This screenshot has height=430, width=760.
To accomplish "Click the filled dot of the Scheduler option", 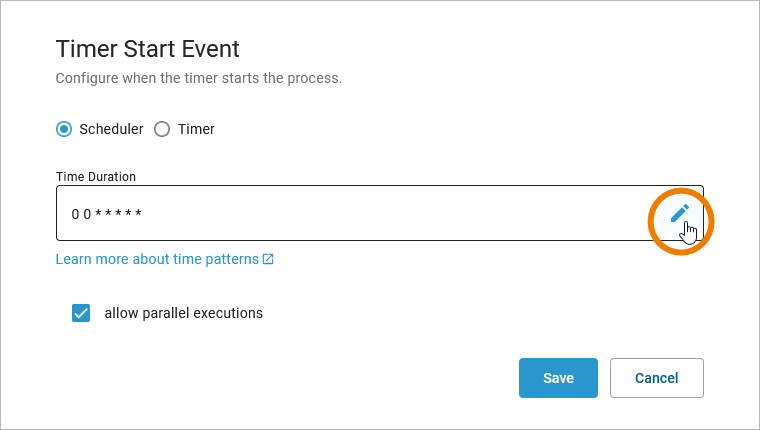I will coord(64,129).
